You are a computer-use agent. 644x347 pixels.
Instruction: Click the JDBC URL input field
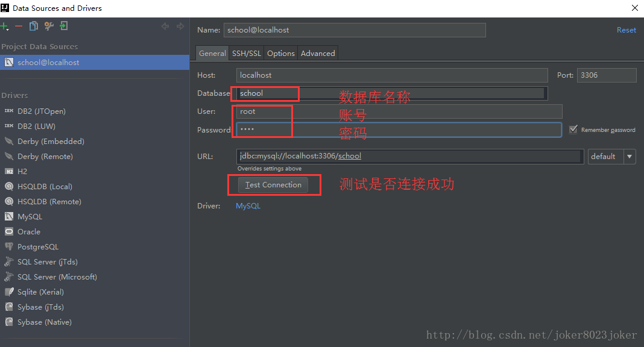tap(410, 156)
